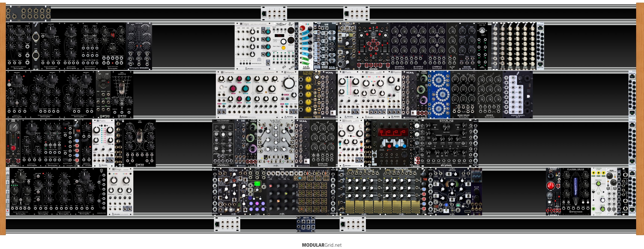Open the Erica Synths Bassline module
The image size is (644, 249).
[323, 143]
